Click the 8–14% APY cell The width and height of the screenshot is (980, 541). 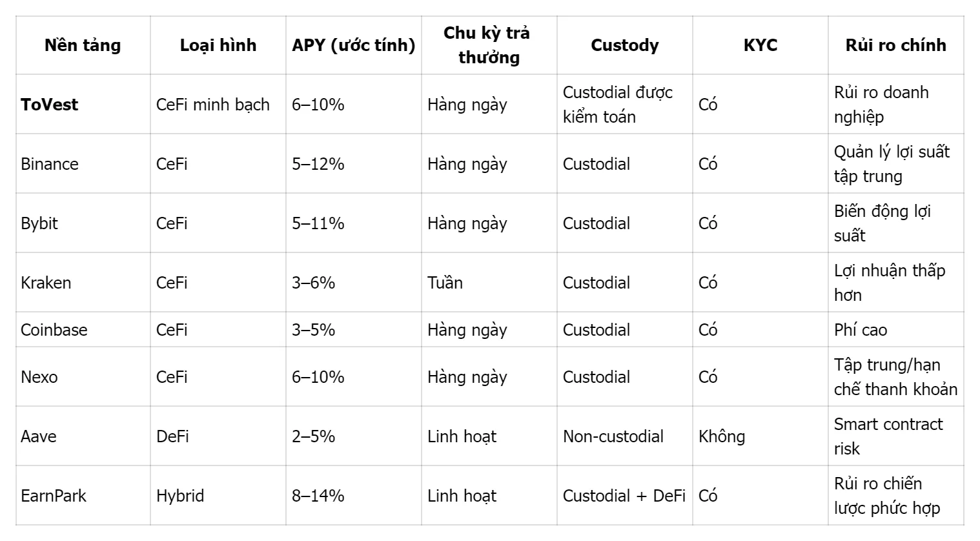tap(318, 496)
